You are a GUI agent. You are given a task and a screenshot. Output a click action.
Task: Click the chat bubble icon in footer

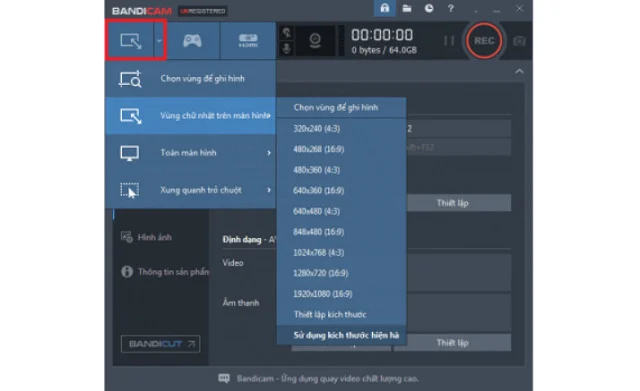224,378
